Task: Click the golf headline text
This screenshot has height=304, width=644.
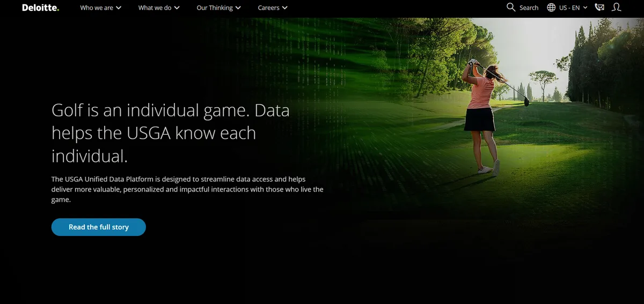Action: [x=171, y=133]
